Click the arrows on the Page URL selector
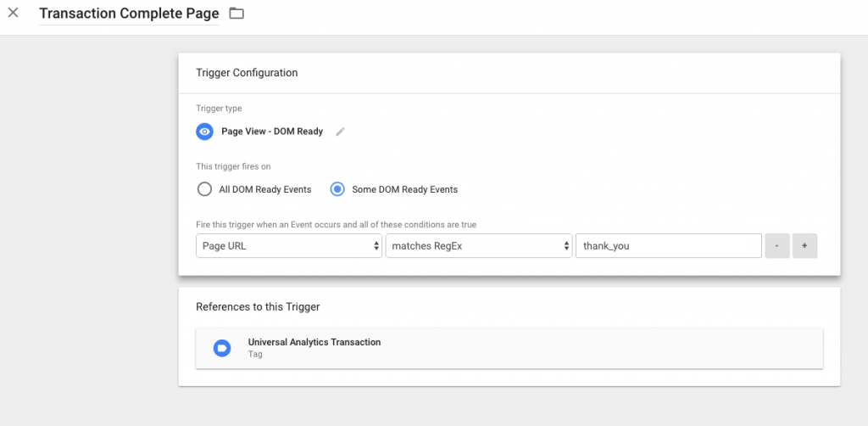 [377, 246]
